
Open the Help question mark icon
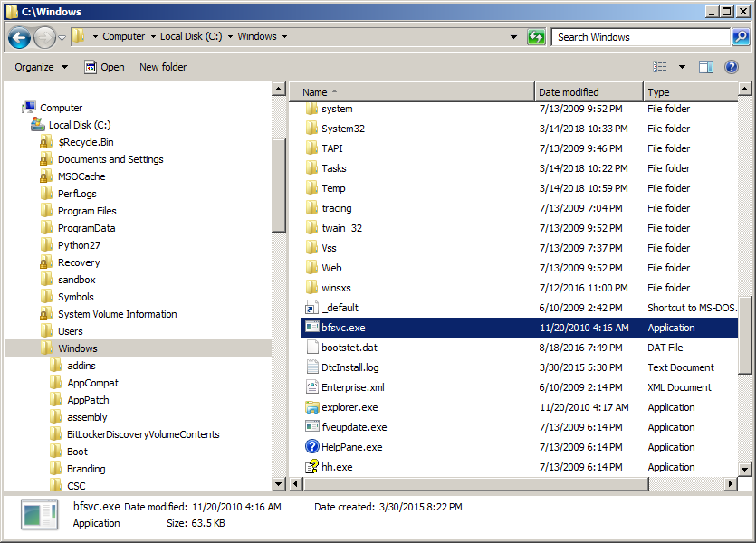tap(732, 67)
